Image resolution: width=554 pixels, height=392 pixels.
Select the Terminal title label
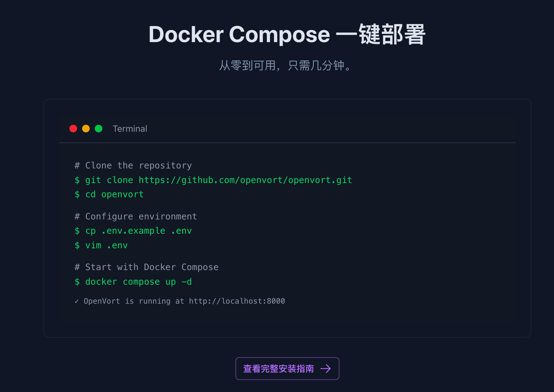pos(130,129)
